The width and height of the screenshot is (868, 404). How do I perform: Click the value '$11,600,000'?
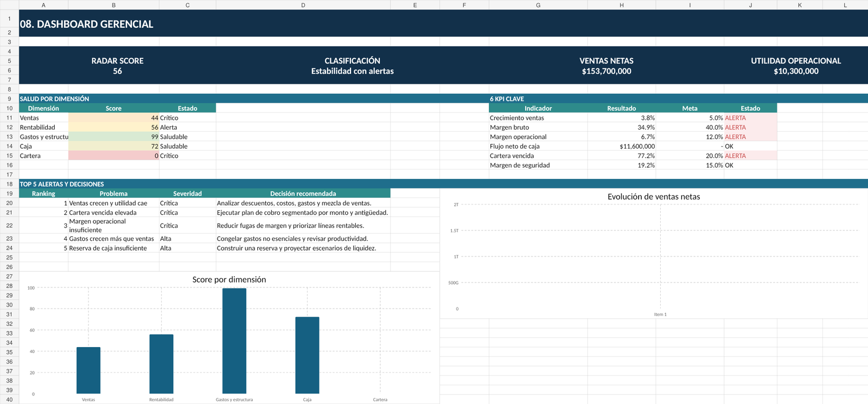(x=621, y=146)
